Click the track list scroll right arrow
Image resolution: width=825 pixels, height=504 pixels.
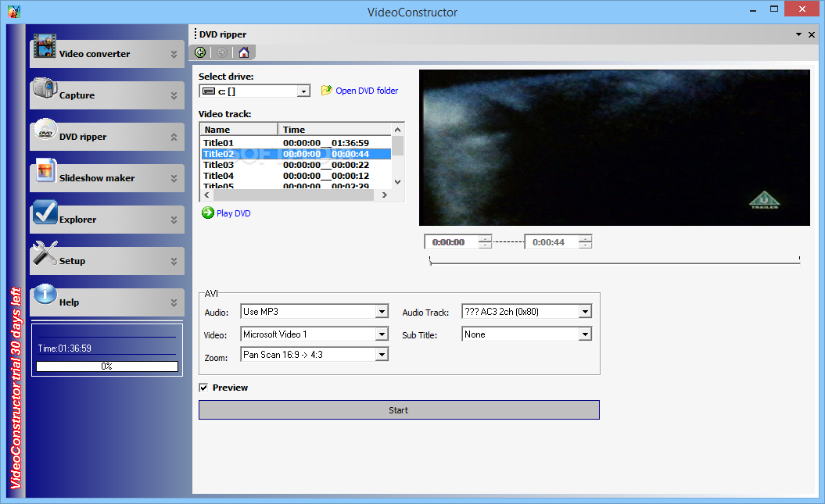(x=385, y=195)
